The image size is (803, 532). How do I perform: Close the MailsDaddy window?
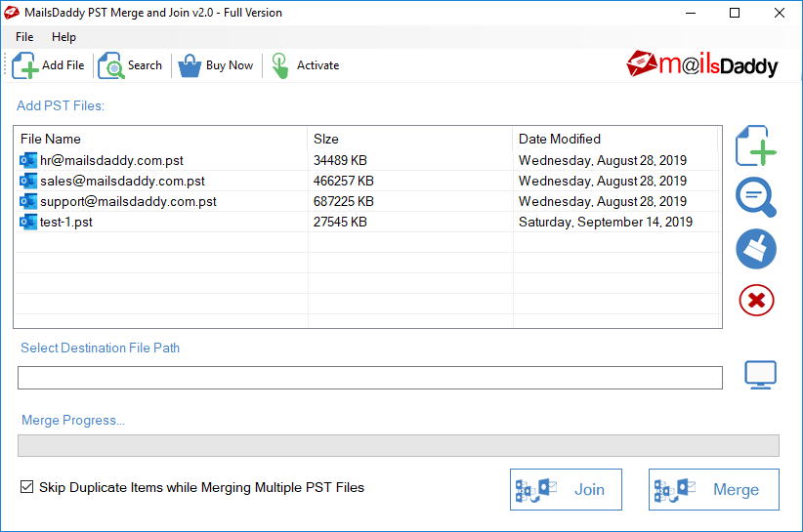(x=779, y=13)
